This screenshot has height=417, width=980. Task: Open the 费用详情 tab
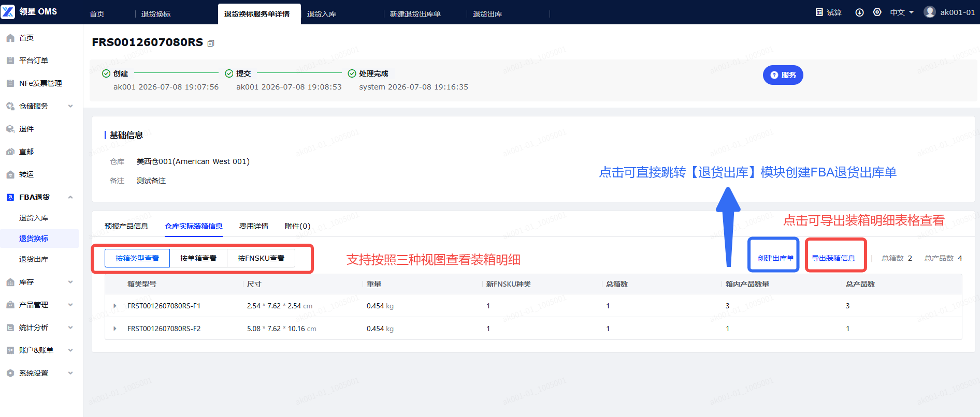pos(254,226)
